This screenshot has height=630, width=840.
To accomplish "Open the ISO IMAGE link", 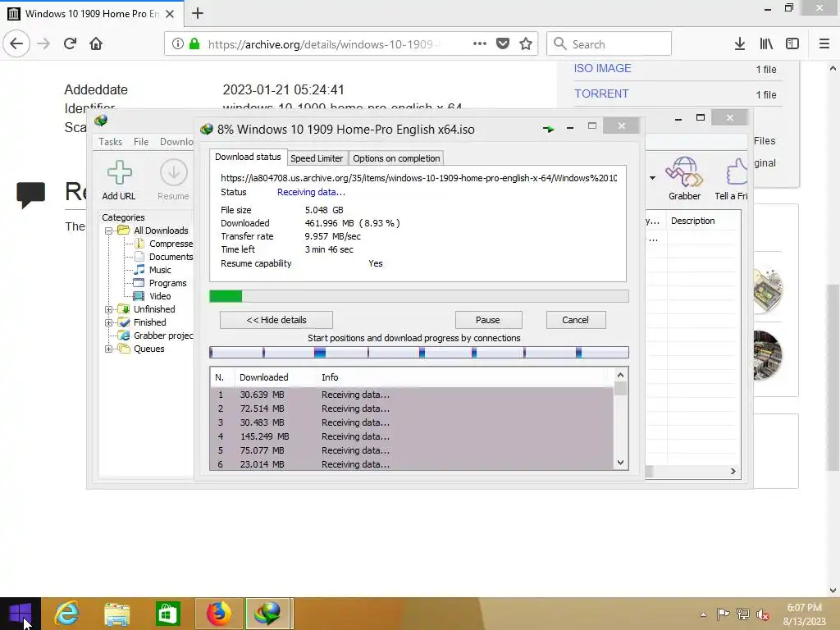I will [x=602, y=68].
